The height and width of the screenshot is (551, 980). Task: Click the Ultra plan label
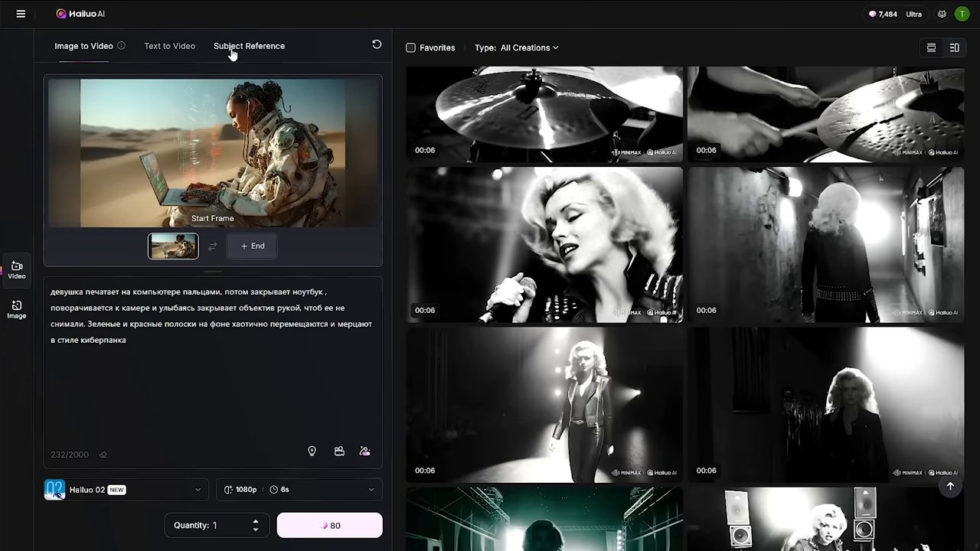point(914,14)
